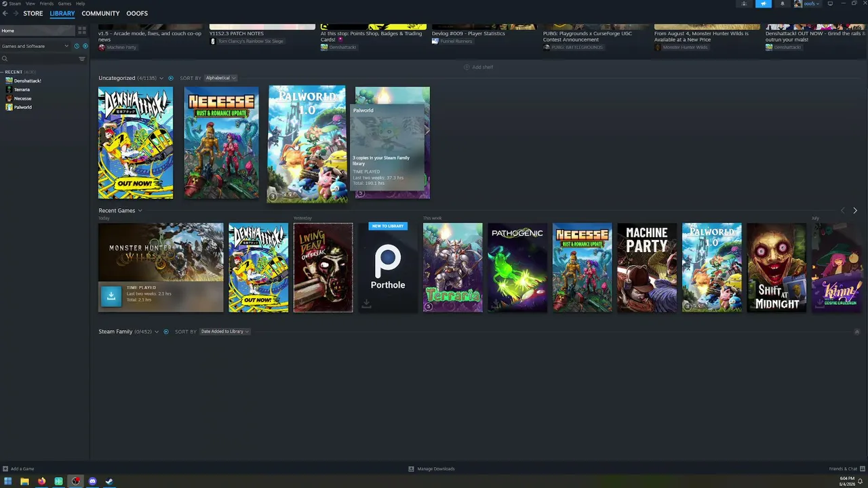Viewport: 868px width, 488px height.
Task: Open the Steam menu
Action: click(15, 3)
